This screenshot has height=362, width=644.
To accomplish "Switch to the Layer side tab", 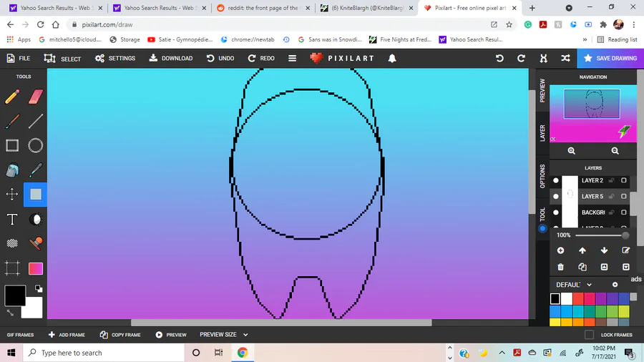I will [542, 133].
